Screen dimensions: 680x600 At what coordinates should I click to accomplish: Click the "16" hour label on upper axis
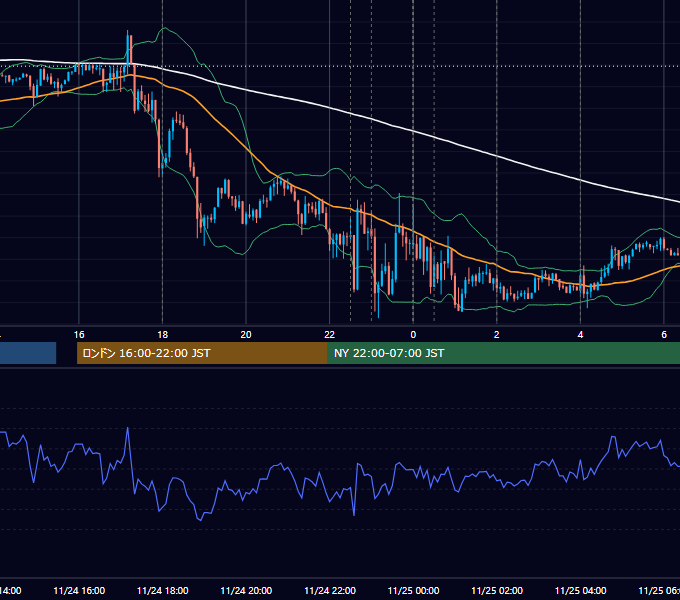[x=79, y=335]
